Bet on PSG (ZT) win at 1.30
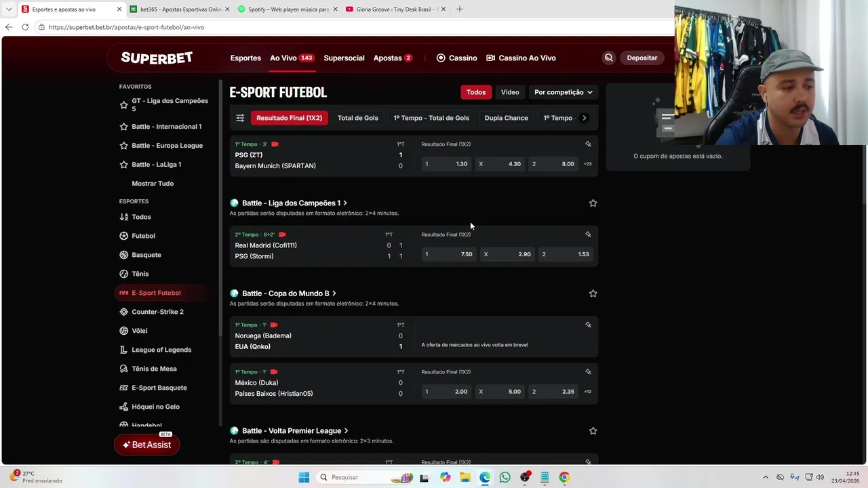 446,164
